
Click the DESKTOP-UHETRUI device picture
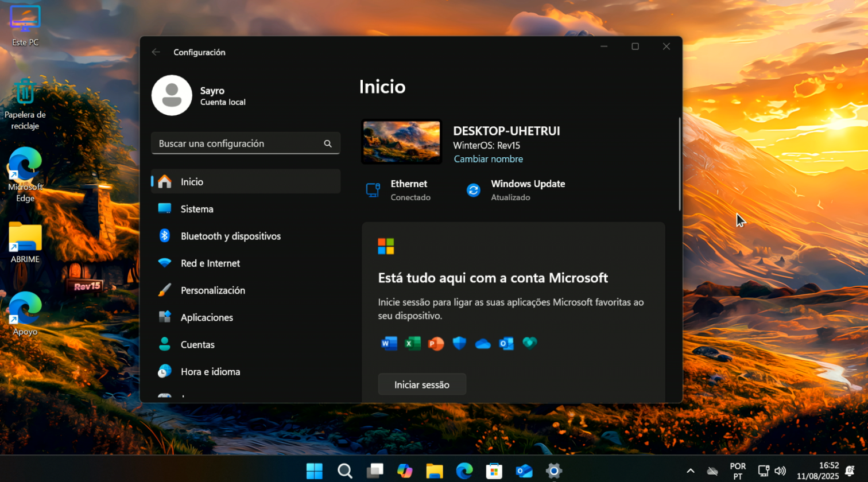coord(401,141)
